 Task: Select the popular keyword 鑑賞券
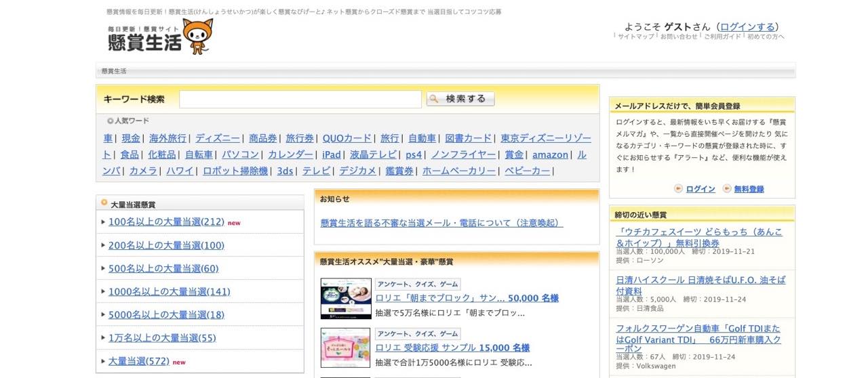(399, 171)
